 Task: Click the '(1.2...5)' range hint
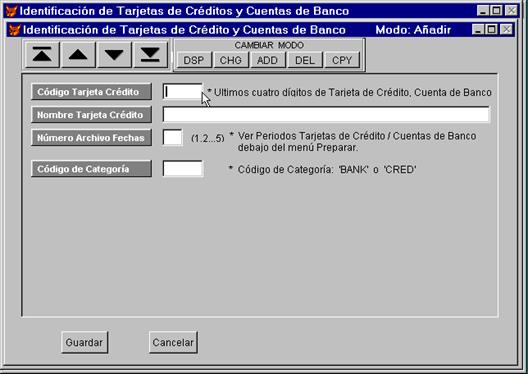pyautogui.click(x=207, y=138)
